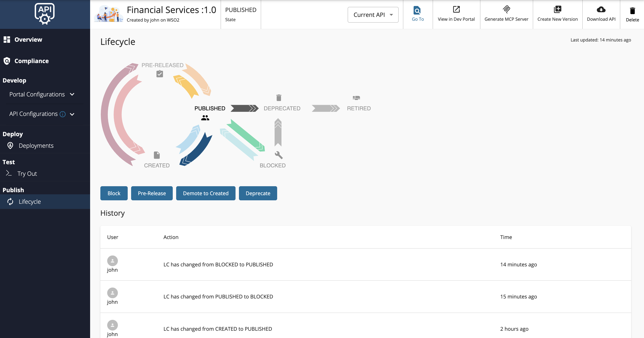The height and width of the screenshot is (338, 644).
Task: Click the View in Dev Portal icon
Action: 456,9
